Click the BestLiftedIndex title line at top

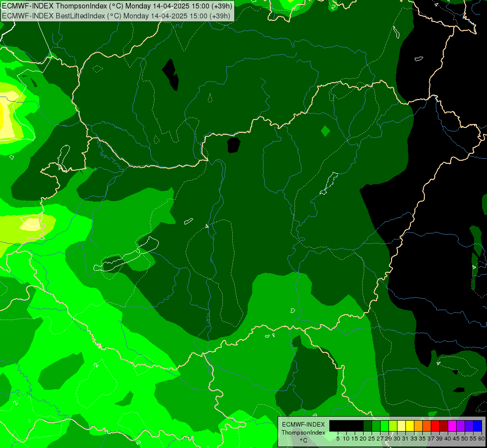[x=116, y=15]
